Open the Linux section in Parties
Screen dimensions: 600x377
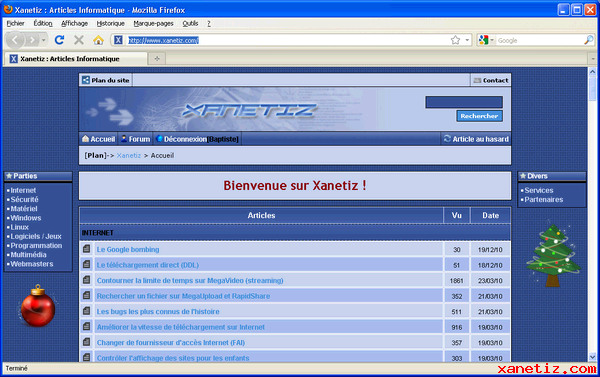tap(20, 227)
